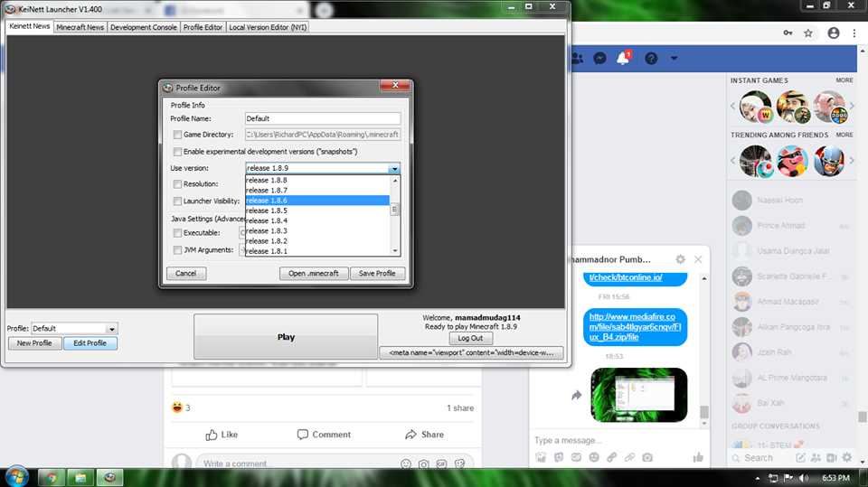Image resolution: width=868 pixels, height=487 pixels.
Task: Show hidden tray icons arrow
Action: click(x=758, y=478)
